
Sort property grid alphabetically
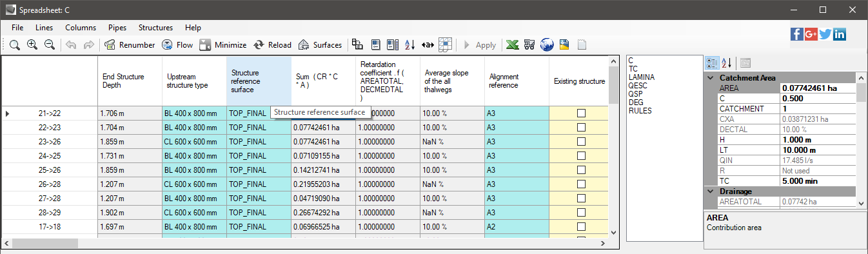[x=727, y=63]
